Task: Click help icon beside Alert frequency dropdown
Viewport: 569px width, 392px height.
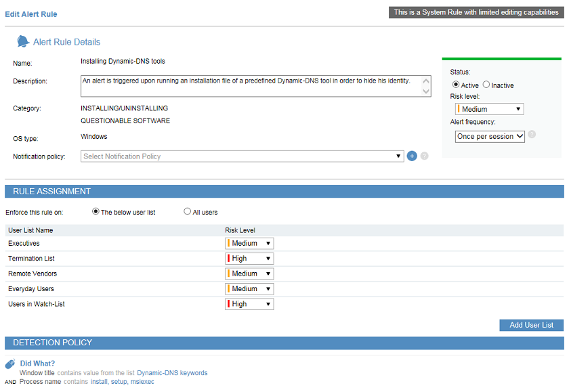Action: 532,135
